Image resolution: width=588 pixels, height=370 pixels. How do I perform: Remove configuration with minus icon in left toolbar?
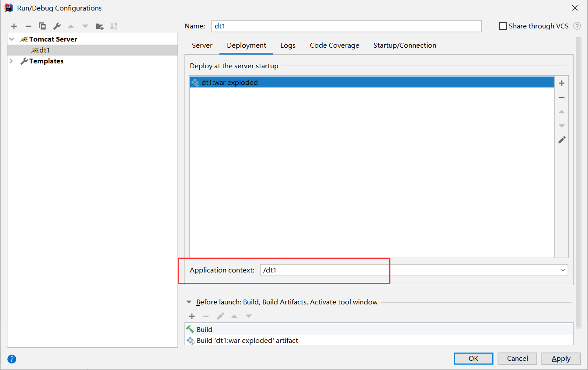[x=28, y=26]
